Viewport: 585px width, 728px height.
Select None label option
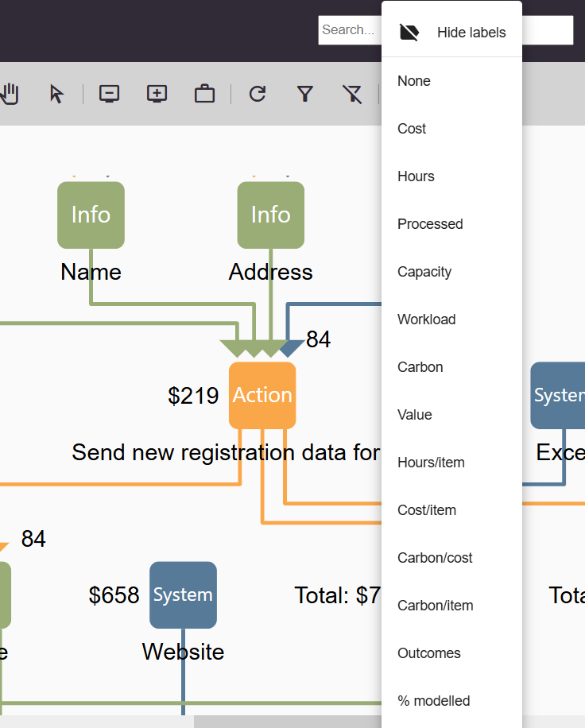(x=451, y=81)
